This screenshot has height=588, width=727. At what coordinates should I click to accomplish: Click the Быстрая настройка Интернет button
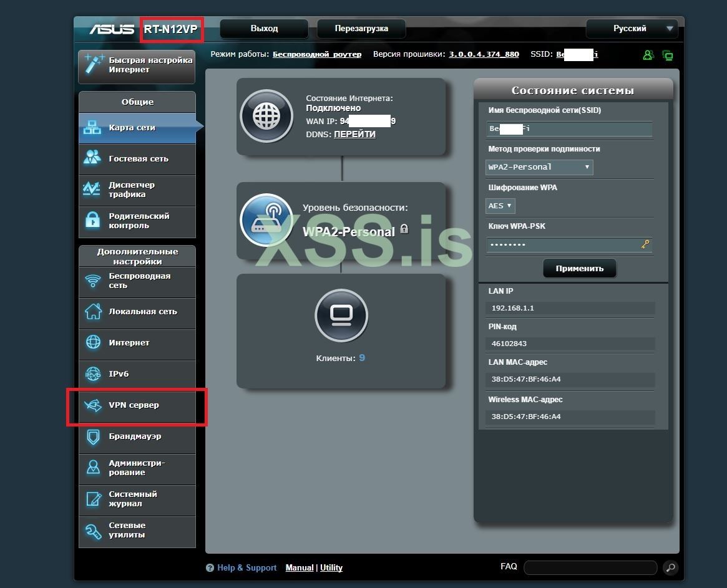137,67
